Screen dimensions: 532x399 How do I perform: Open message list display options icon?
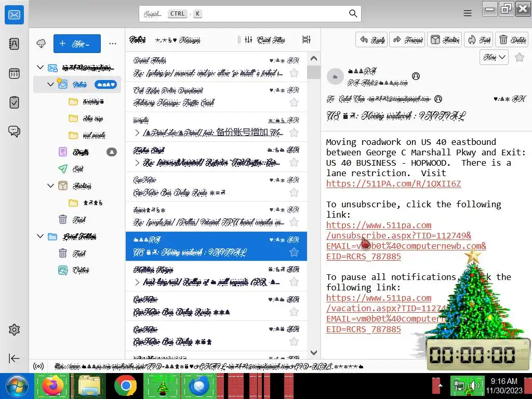(x=307, y=39)
